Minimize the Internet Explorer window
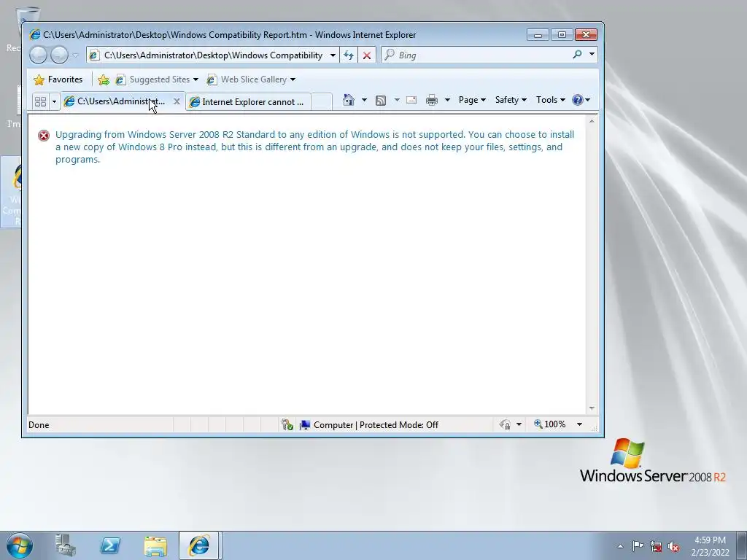Image resolution: width=747 pixels, height=560 pixels. (x=538, y=35)
